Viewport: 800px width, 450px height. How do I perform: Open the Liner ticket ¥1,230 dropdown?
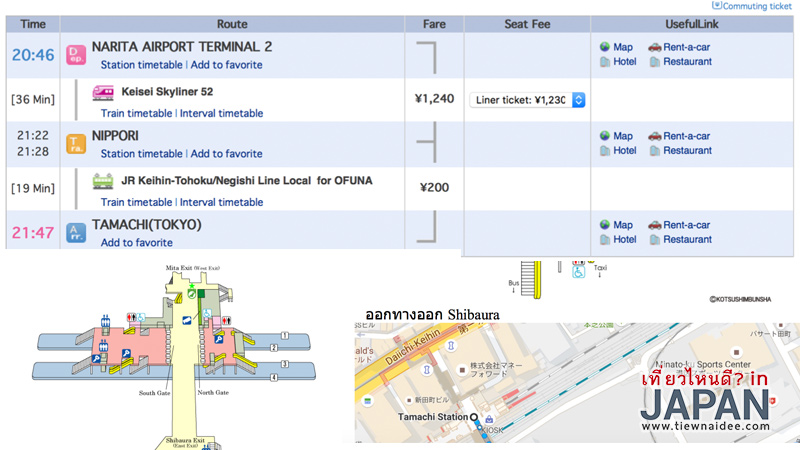(x=527, y=100)
